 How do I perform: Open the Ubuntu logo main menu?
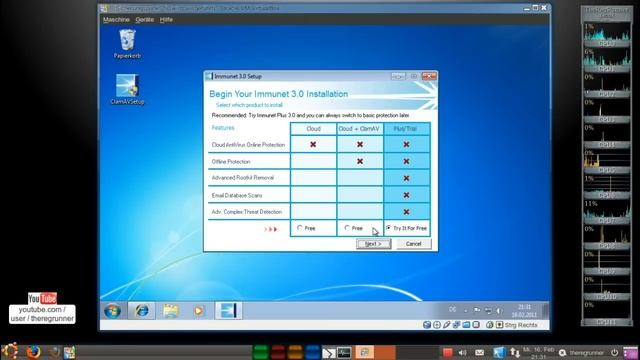pos(10,351)
